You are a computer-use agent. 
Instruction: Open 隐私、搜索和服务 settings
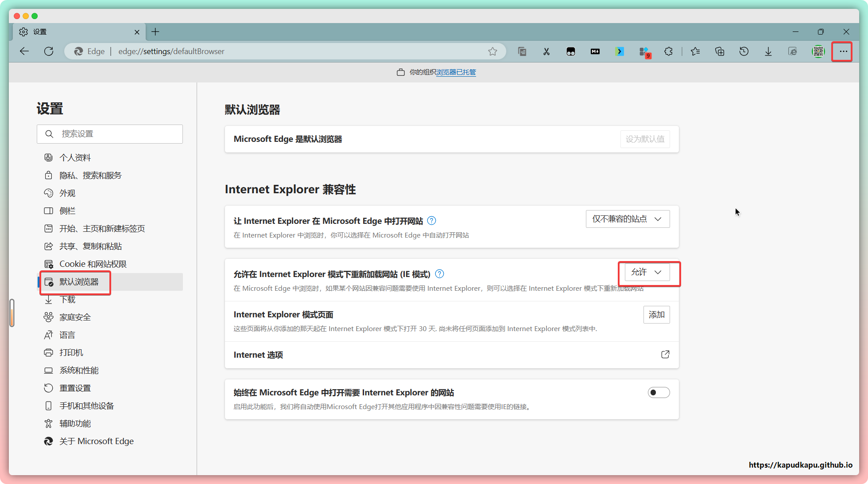click(90, 176)
